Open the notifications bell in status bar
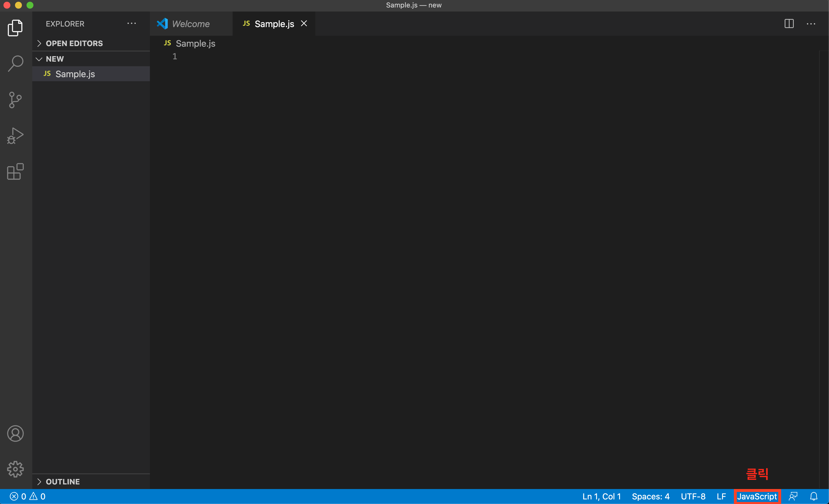 tap(813, 496)
